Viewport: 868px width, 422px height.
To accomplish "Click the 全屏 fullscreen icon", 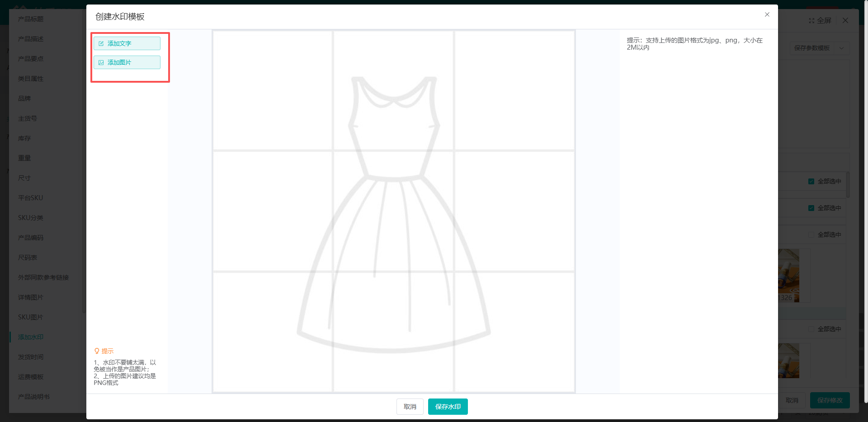I will 811,21.
